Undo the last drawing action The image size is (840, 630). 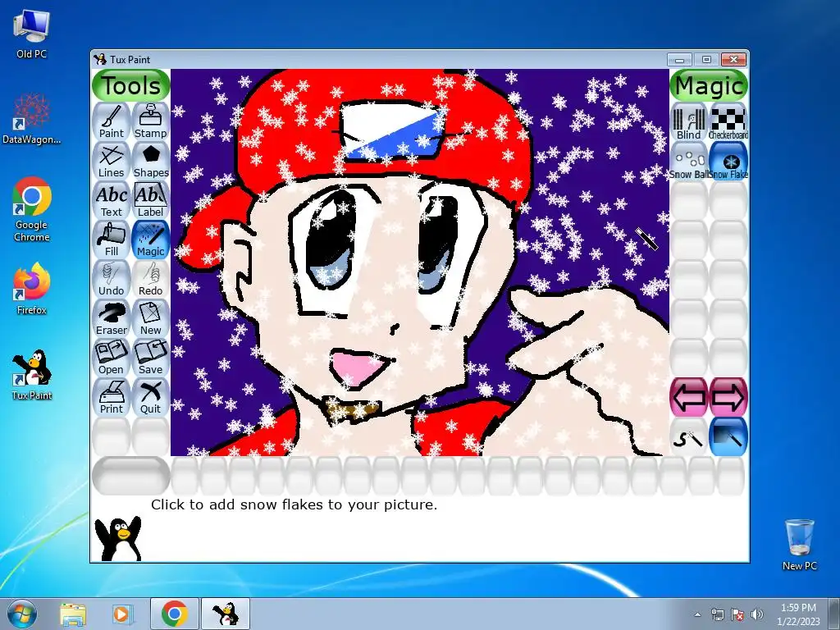click(x=112, y=279)
